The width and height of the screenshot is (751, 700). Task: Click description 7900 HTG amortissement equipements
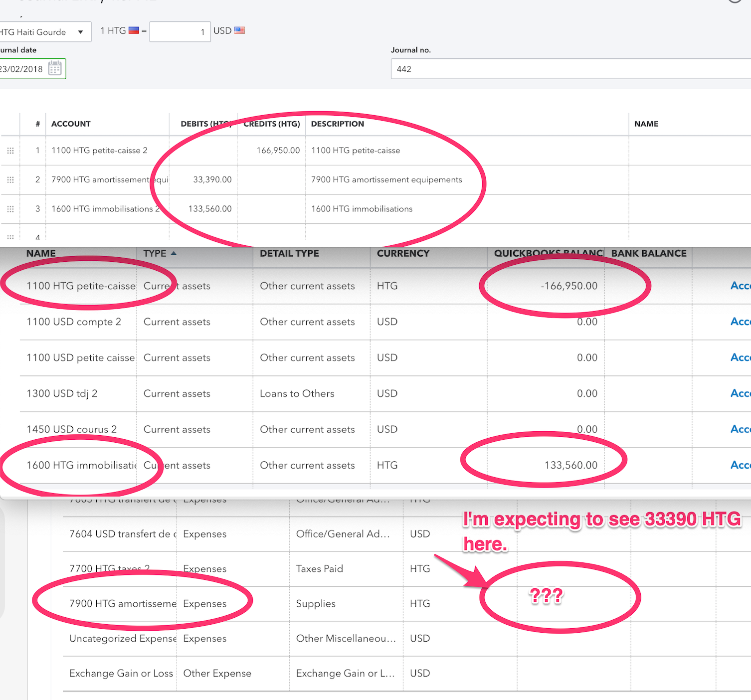coord(386,179)
